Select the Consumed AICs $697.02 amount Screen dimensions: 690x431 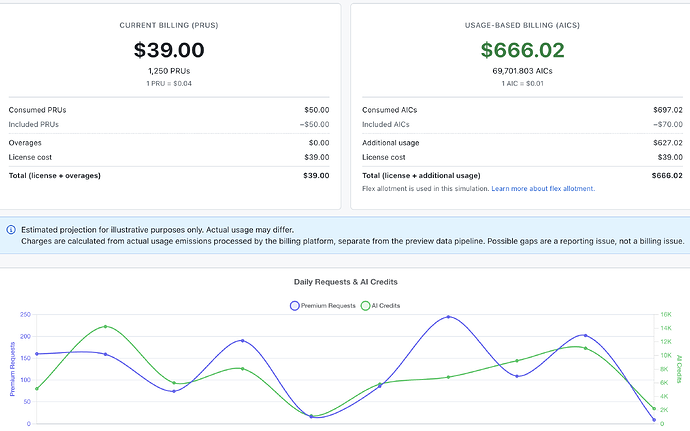pos(668,110)
